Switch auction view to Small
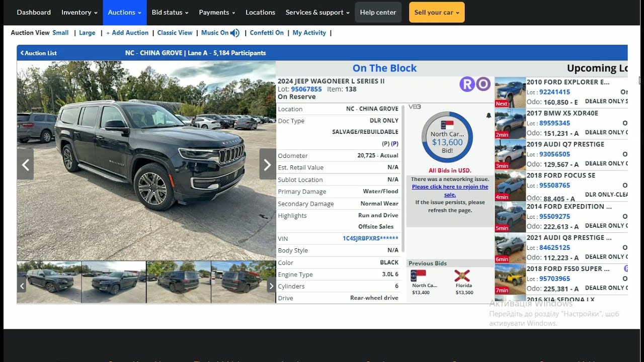Image resolution: width=644 pixels, height=362 pixels. (60, 33)
